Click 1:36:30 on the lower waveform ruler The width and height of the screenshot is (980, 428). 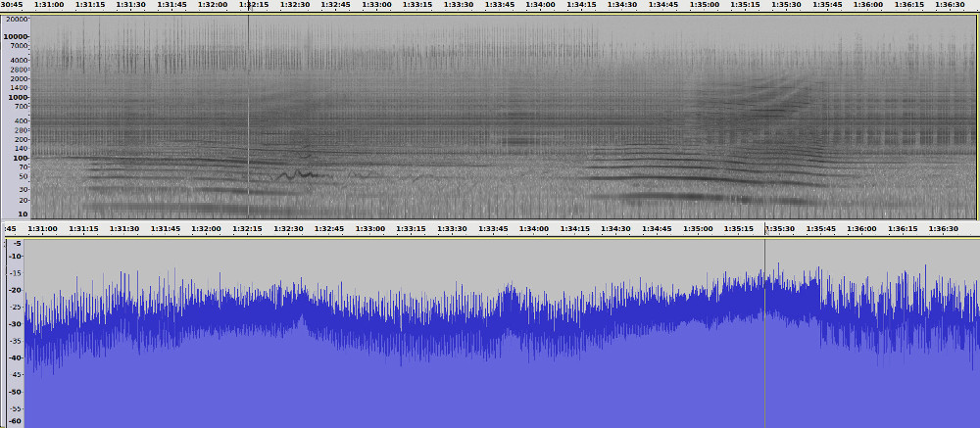(x=943, y=228)
